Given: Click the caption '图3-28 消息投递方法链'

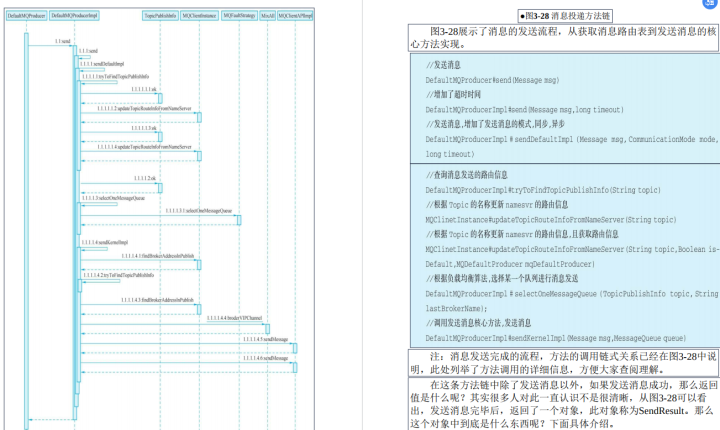Looking at the screenshot, I should 565,16.
